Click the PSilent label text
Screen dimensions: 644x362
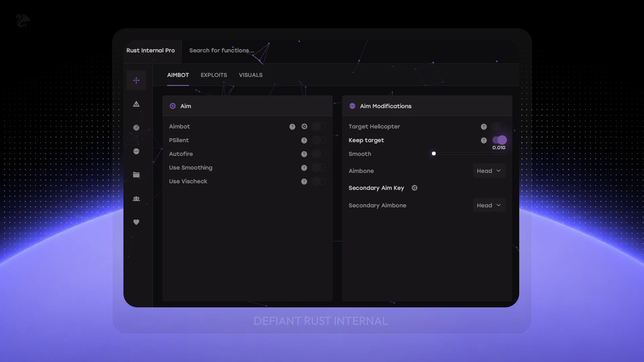pos(179,140)
